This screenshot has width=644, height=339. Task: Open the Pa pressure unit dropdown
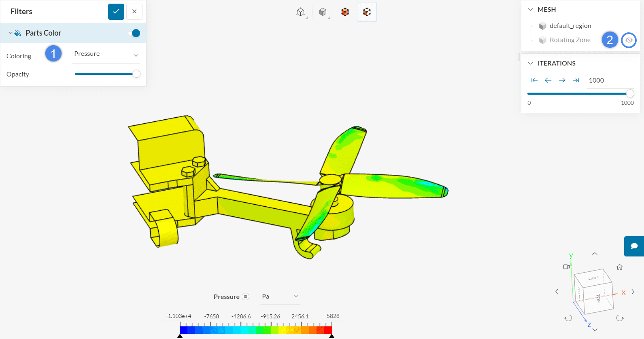(x=280, y=297)
